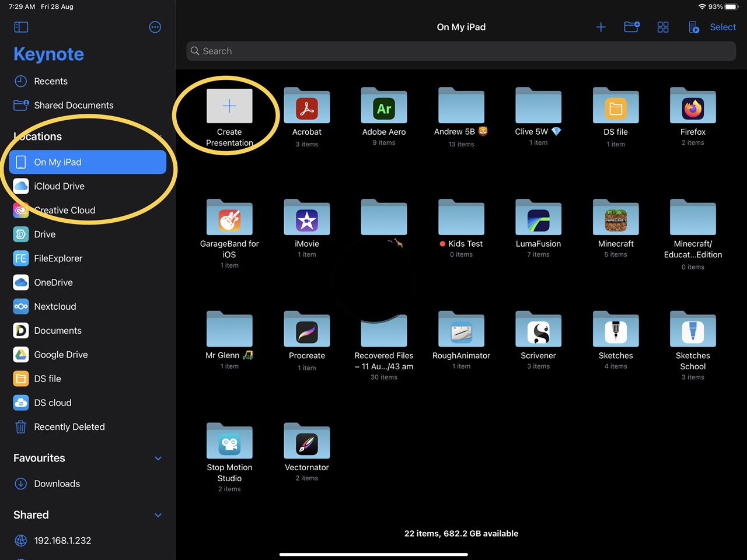The width and height of the screenshot is (747, 560).
Task: Click the Select button
Action: pyautogui.click(x=722, y=27)
